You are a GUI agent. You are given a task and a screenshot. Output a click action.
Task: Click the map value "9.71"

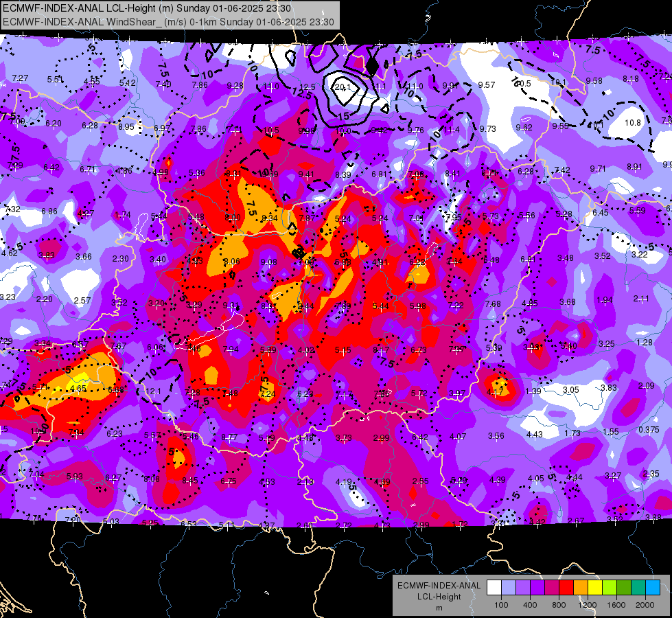tap(598, 168)
